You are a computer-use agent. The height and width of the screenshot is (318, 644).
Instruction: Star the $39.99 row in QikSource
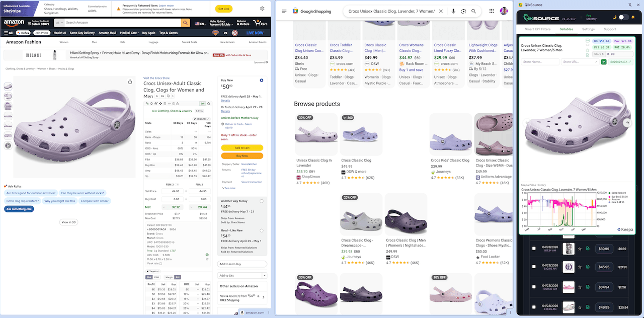tap(580, 249)
